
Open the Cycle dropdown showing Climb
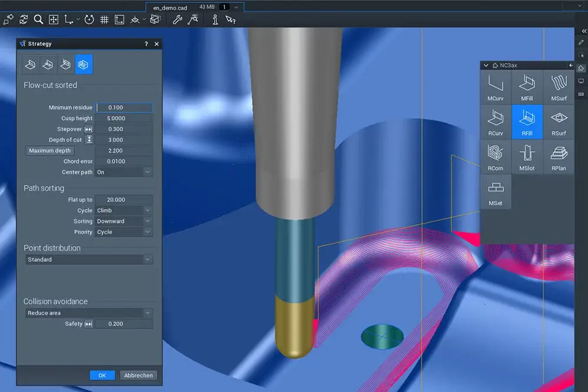click(x=123, y=211)
